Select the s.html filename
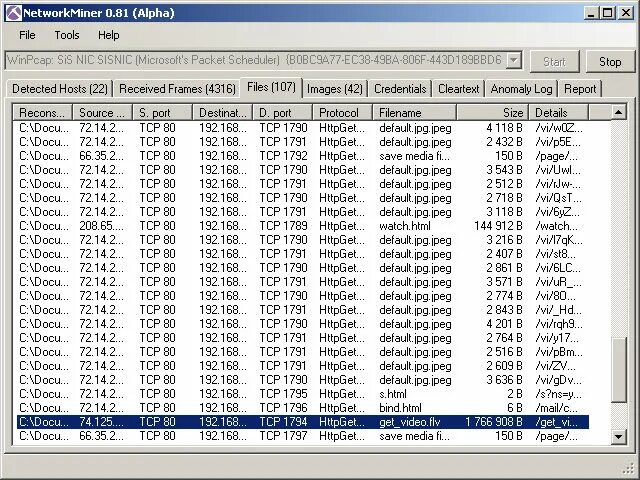 click(x=393, y=394)
